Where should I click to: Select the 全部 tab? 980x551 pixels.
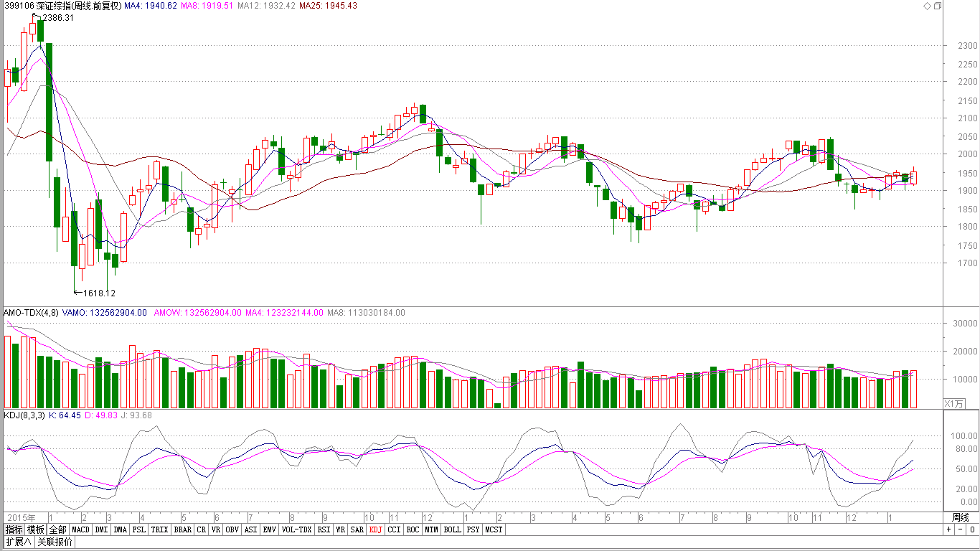coord(58,529)
